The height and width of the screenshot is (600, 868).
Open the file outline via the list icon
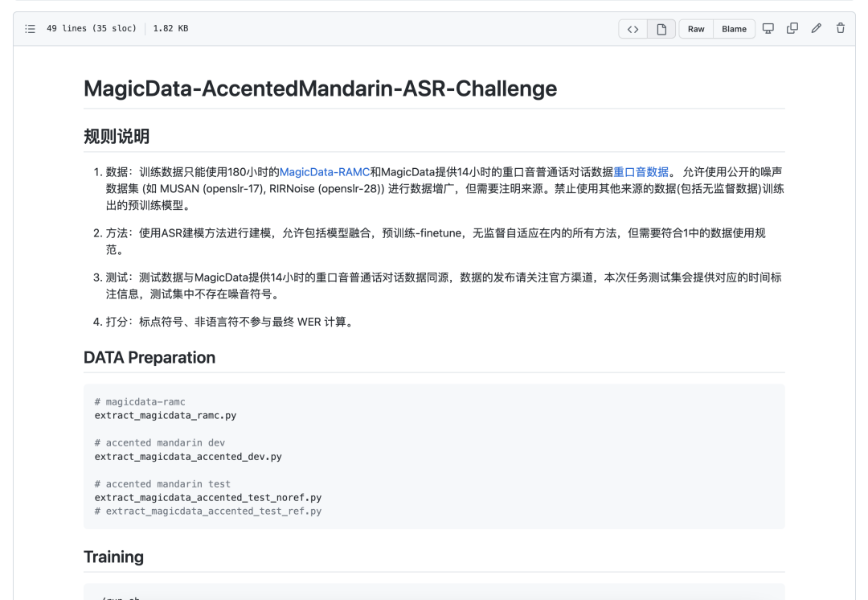tap(30, 28)
